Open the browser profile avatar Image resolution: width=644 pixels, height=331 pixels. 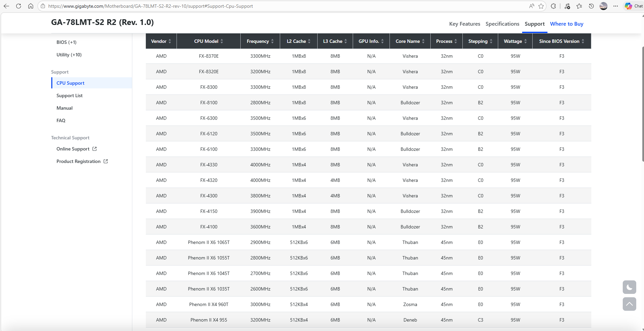(x=603, y=6)
